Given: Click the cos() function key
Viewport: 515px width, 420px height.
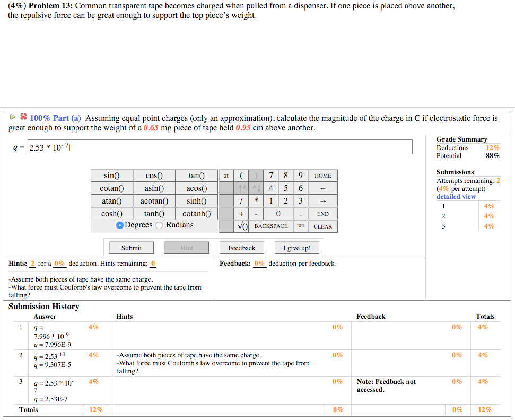Looking at the screenshot, I should [154, 175].
